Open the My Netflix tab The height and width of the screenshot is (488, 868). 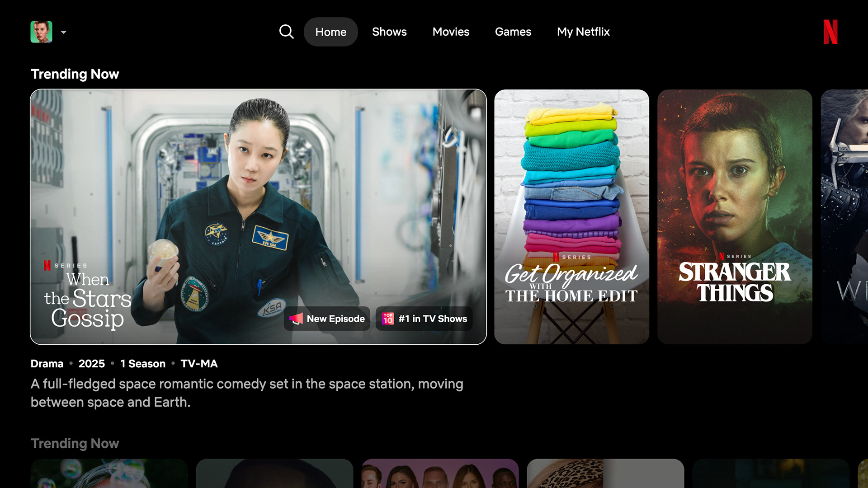(x=583, y=32)
